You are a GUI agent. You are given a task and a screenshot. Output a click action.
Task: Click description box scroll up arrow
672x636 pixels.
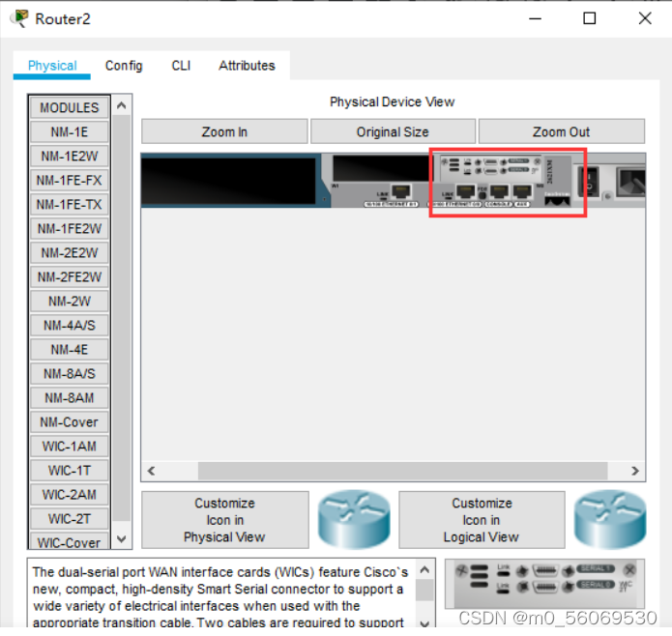pyautogui.click(x=424, y=569)
